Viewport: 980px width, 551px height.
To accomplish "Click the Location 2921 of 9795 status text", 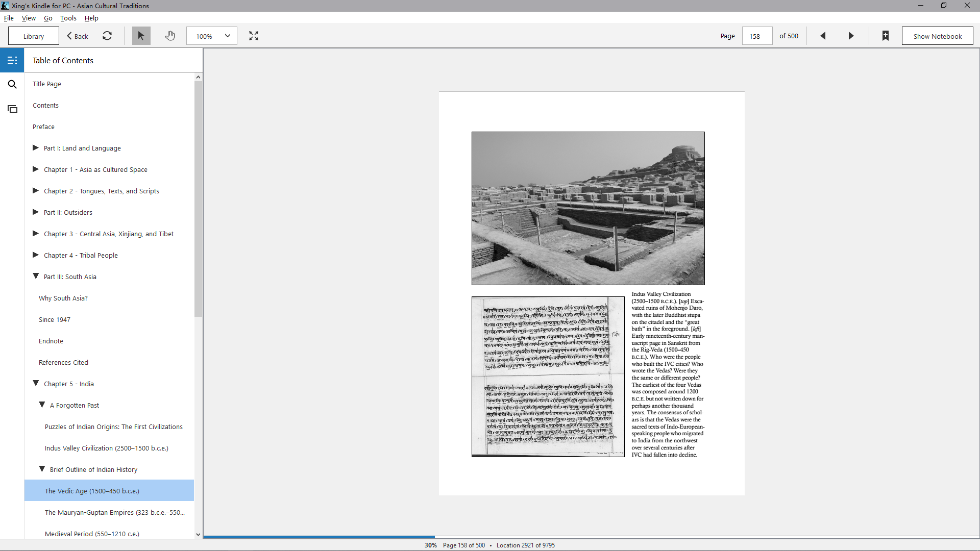I will [525, 545].
